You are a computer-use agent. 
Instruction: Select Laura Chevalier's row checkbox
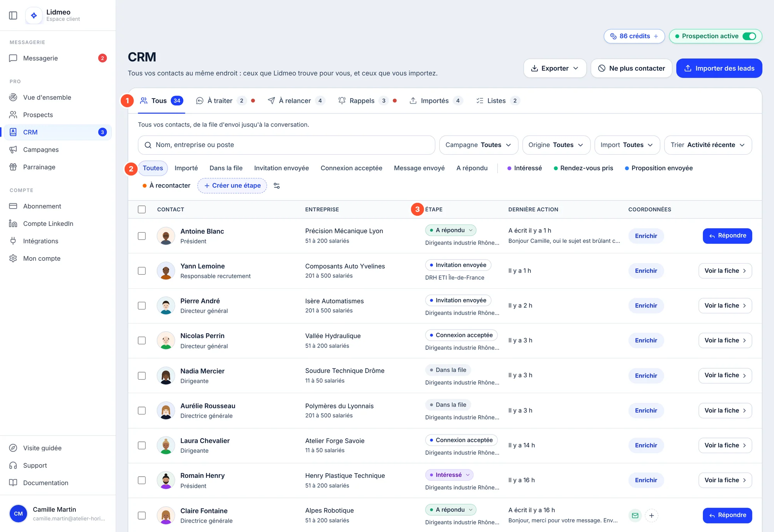tap(142, 445)
